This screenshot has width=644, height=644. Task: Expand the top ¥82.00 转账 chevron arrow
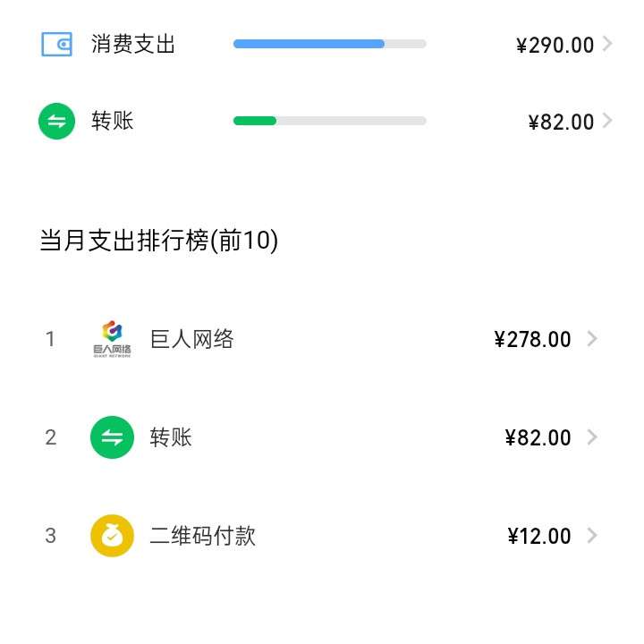608,121
